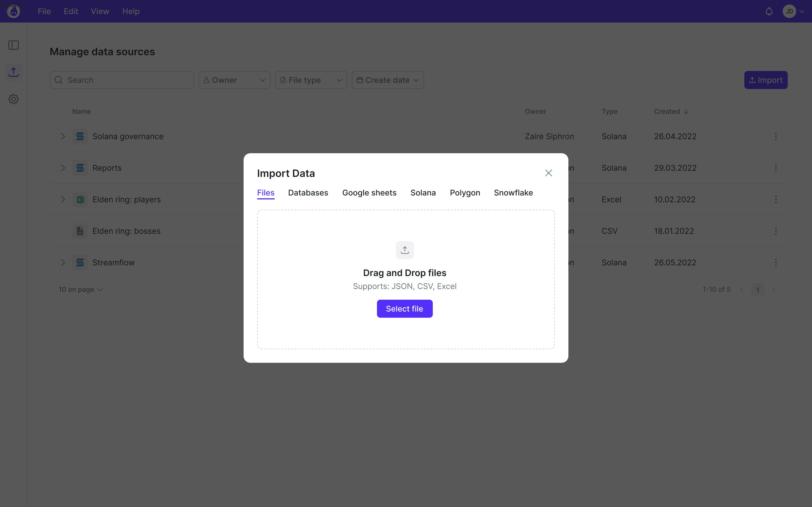Screen dimensions: 812x507
Task: Click the app logo in the top bar
Action: (x=14, y=11)
